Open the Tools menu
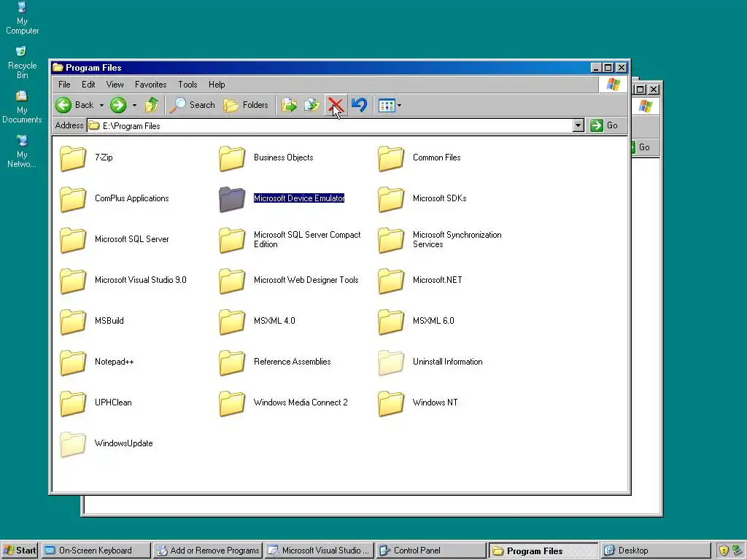This screenshot has height=560, width=747. pyautogui.click(x=187, y=85)
